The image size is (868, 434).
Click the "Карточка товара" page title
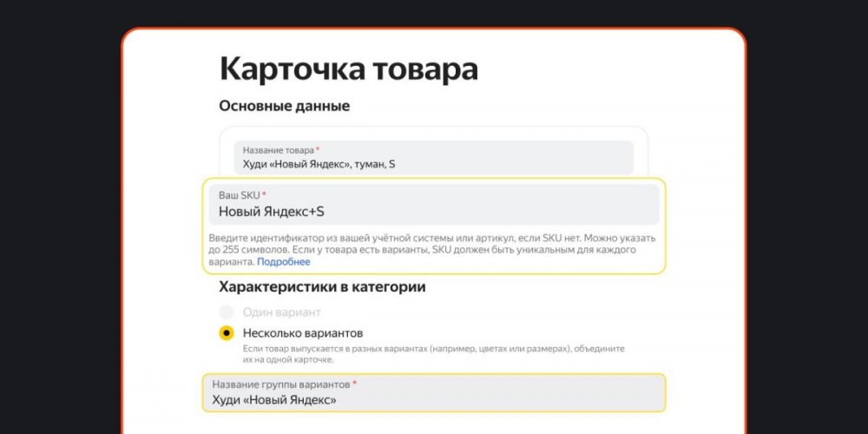[348, 69]
